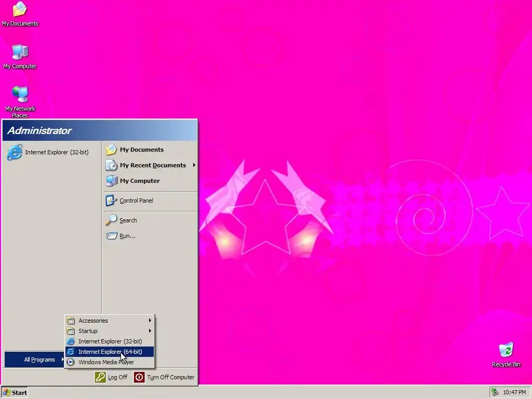The width and height of the screenshot is (532, 399).
Task: Click Internet Explorer (32-bit) icon in submenu
Action: tap(71, 341)
